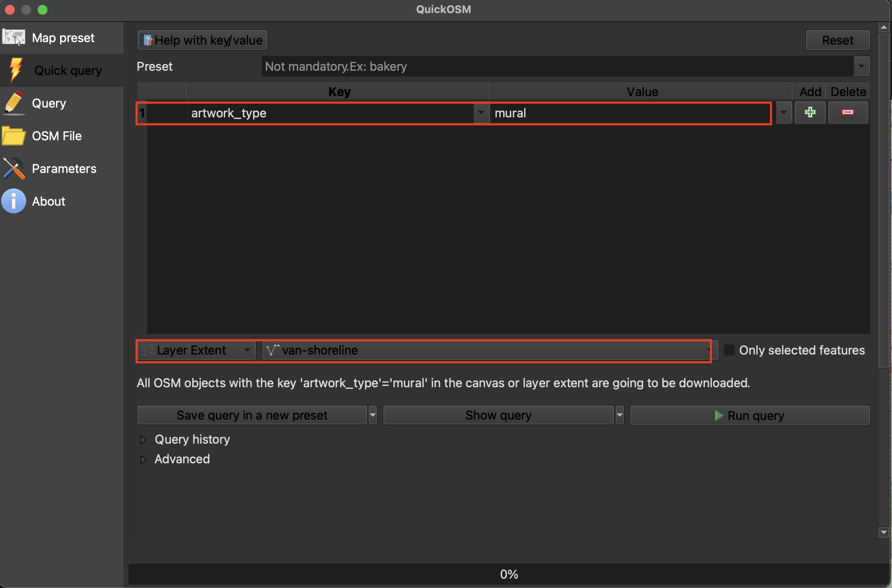Click the Delete column header

[x=848, y=92]
